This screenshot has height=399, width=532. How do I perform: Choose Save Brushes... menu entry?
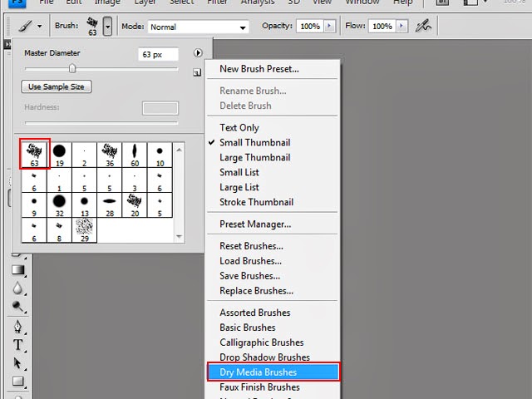coord(249,276)
